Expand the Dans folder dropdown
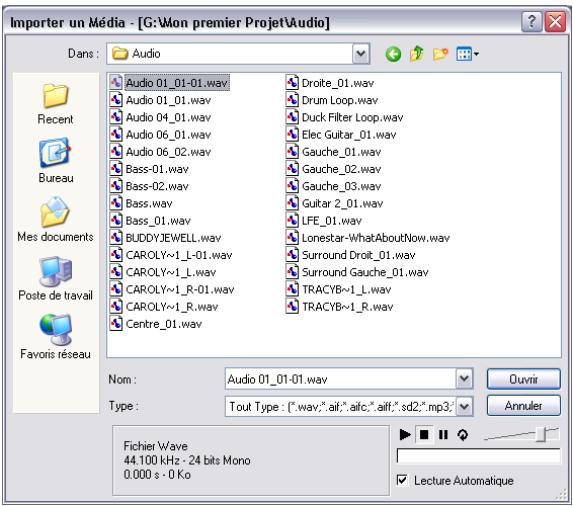 [x=361, y=54]
